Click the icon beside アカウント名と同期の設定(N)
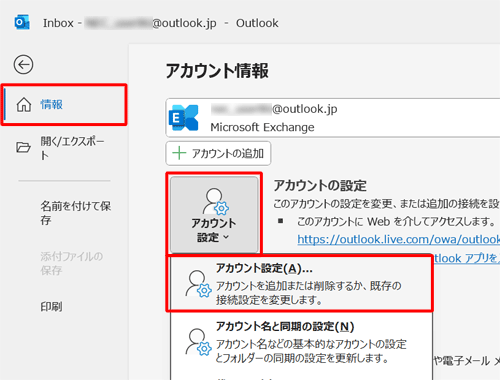The width and height of the screenshot is (500, 380). tap(198, 342)
